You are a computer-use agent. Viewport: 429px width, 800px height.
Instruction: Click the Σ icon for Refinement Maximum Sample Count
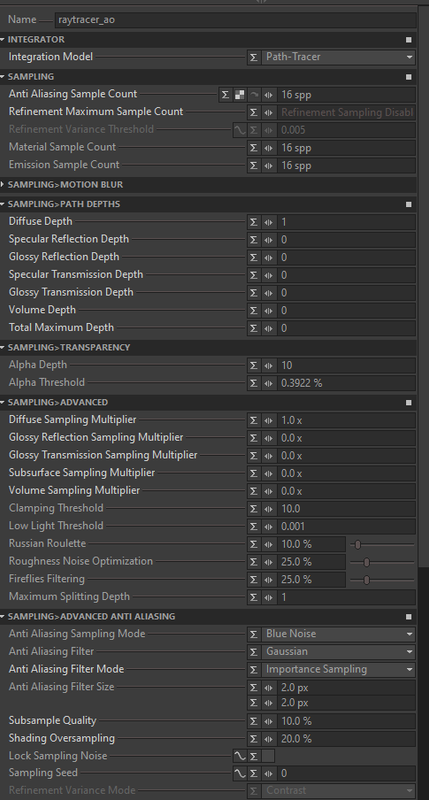pyautogui.click(x=254, y=112)
